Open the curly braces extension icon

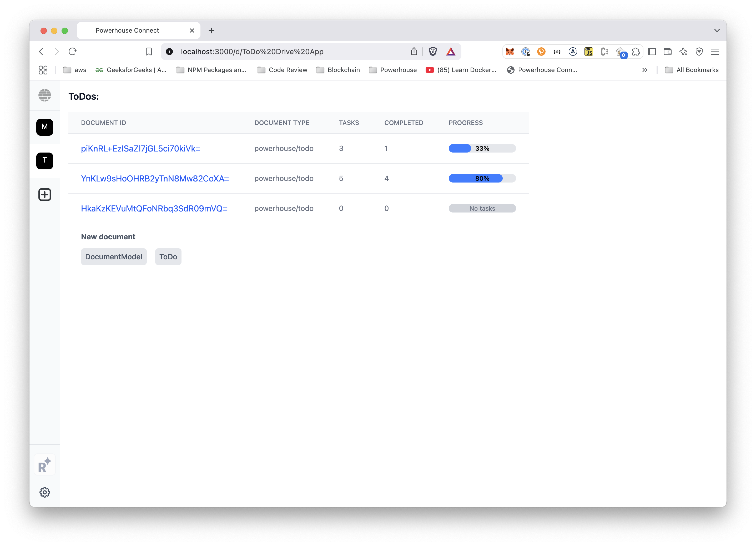tap(557, 52)
